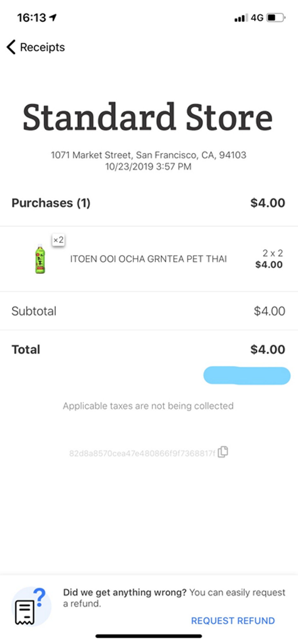
Task: Tap the 1071 Market Street address
Action: pos(149,155)
